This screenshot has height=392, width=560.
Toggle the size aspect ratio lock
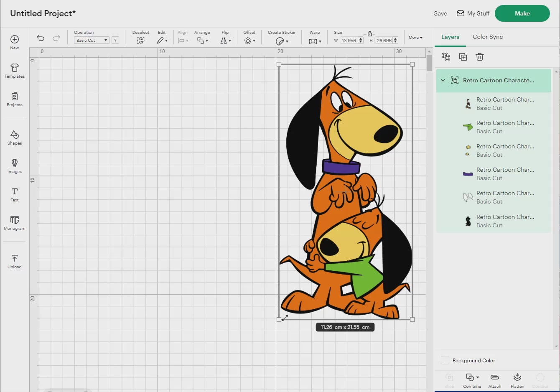coord(370,33)
